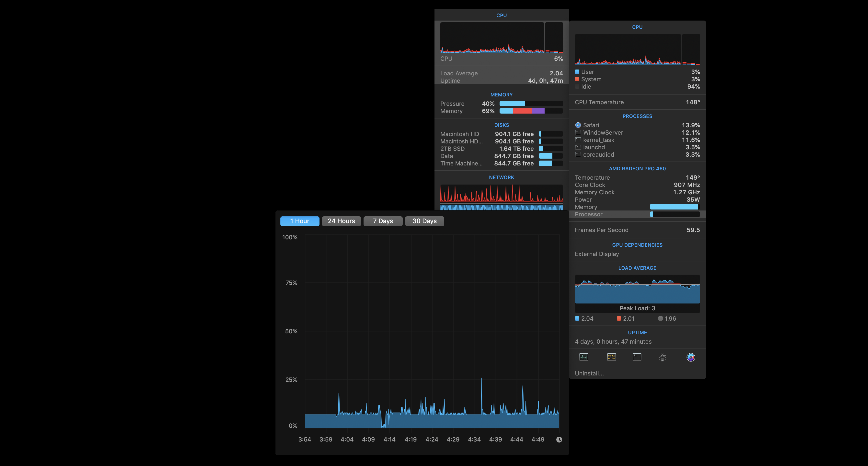The image size is (868, 466).
Task: Click the MEMORY section header
Action: tap(501, 95)
